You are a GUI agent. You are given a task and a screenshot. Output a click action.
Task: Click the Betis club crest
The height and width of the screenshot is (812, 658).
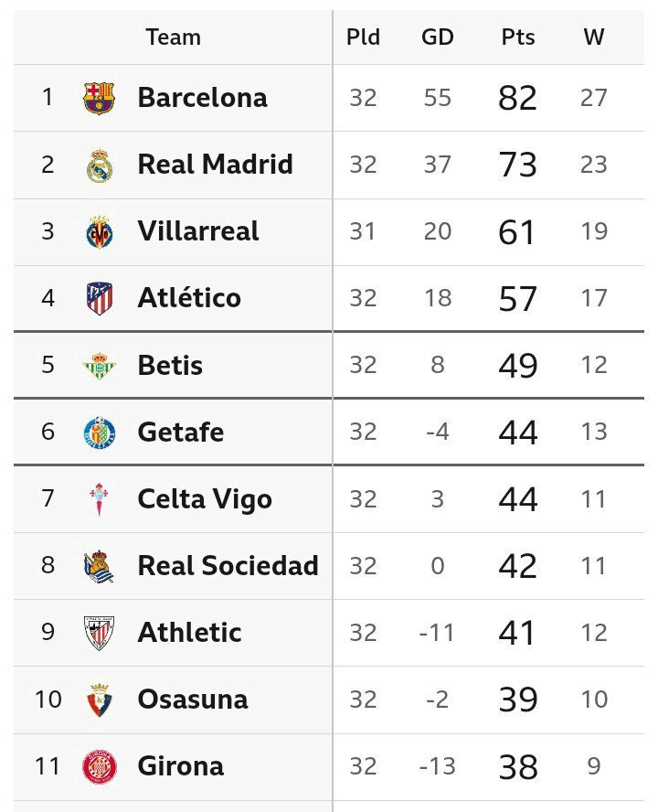click(x=100, y=366)
